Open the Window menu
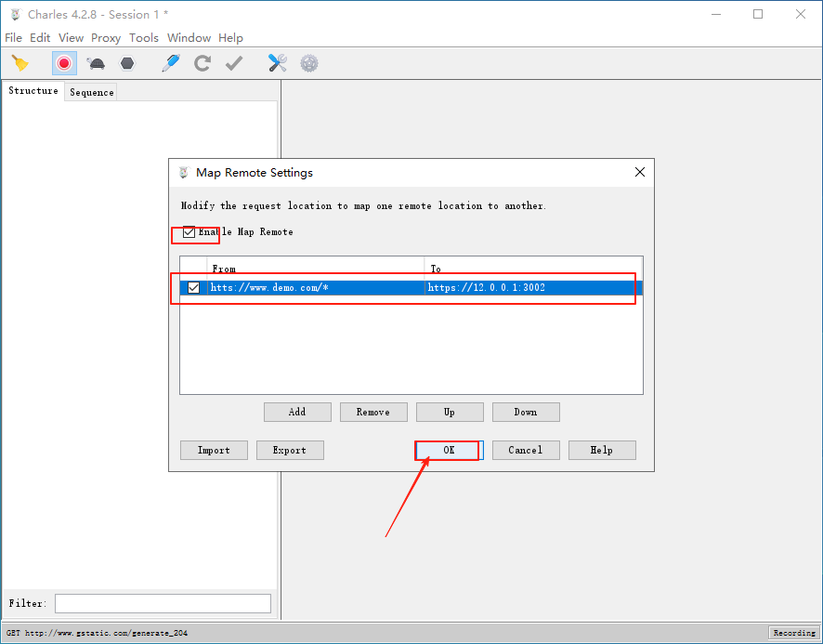 189,38
